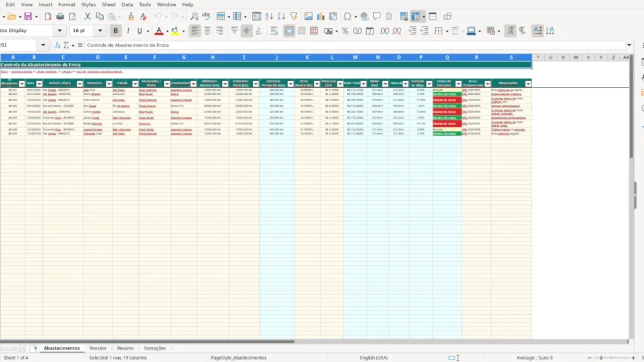
Task: Open the Data menu
Action: point(127,4)
